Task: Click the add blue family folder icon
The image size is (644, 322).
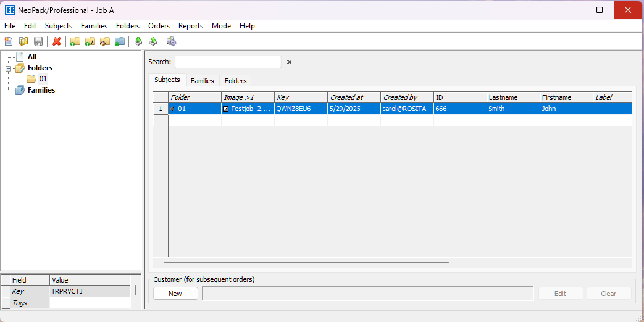Action: 120,41
